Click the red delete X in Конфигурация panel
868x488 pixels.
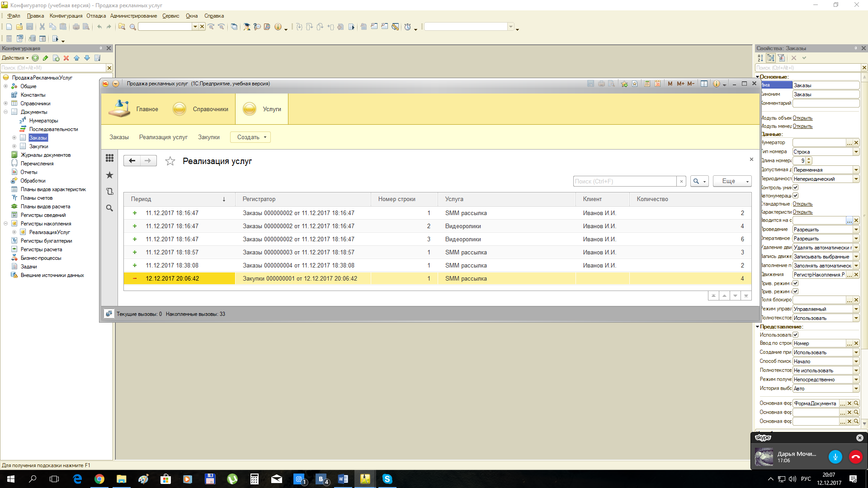pyautogui.click(x=66, y=58)
